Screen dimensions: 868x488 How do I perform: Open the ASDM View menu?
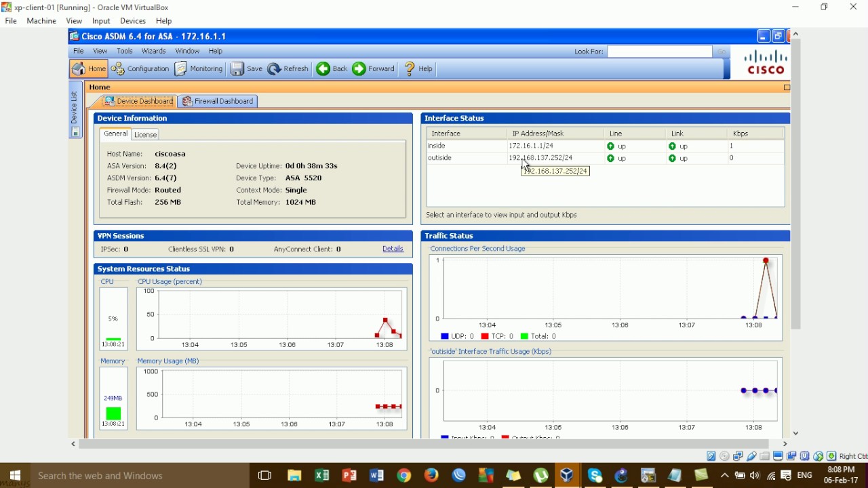100,51
